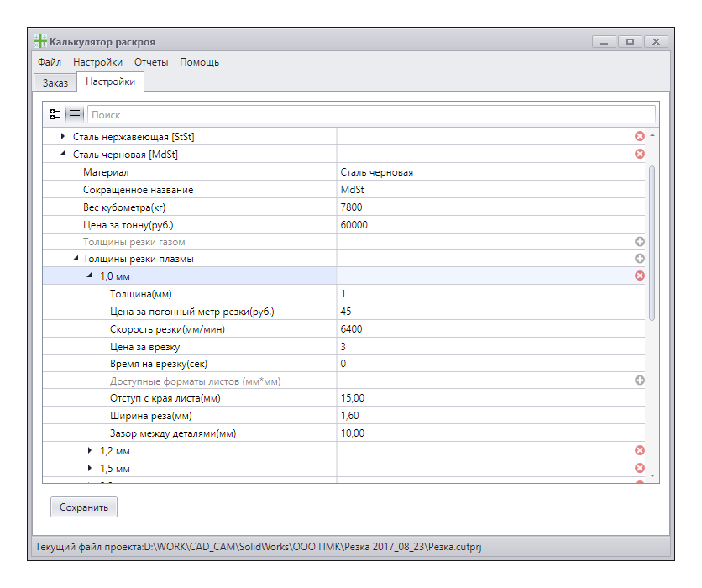Expand the 1,2 мм thickness node
This screenshot has height=588, width=702.
click(x=90, y=450)
